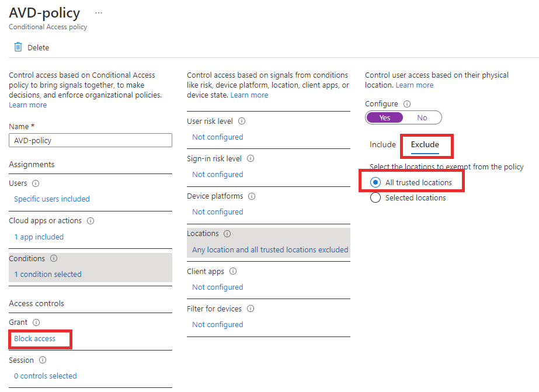Open Any location and all trusted locations excluded

[270, 249]
